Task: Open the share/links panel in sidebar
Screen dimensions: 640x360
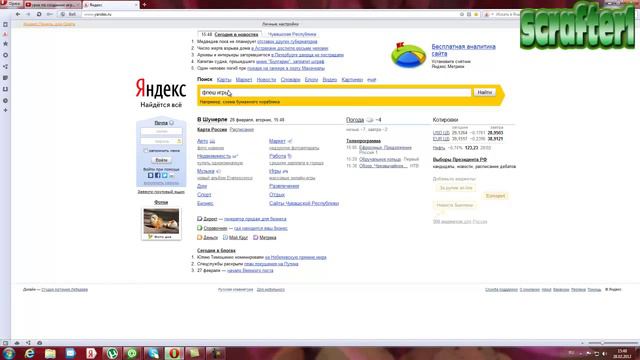Action: click(5, 67)
